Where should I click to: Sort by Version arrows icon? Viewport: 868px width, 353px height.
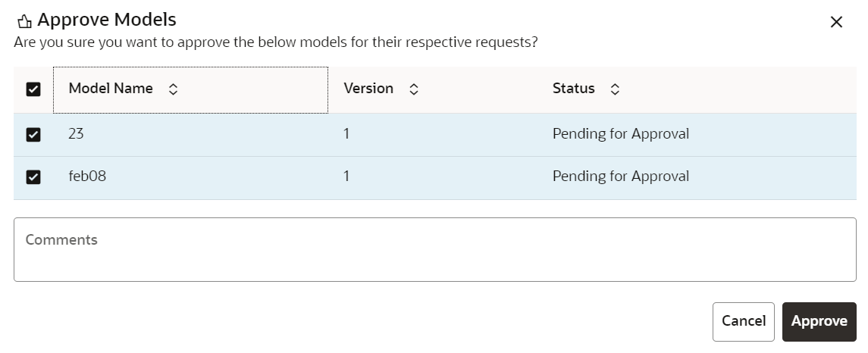coord(413,89)
